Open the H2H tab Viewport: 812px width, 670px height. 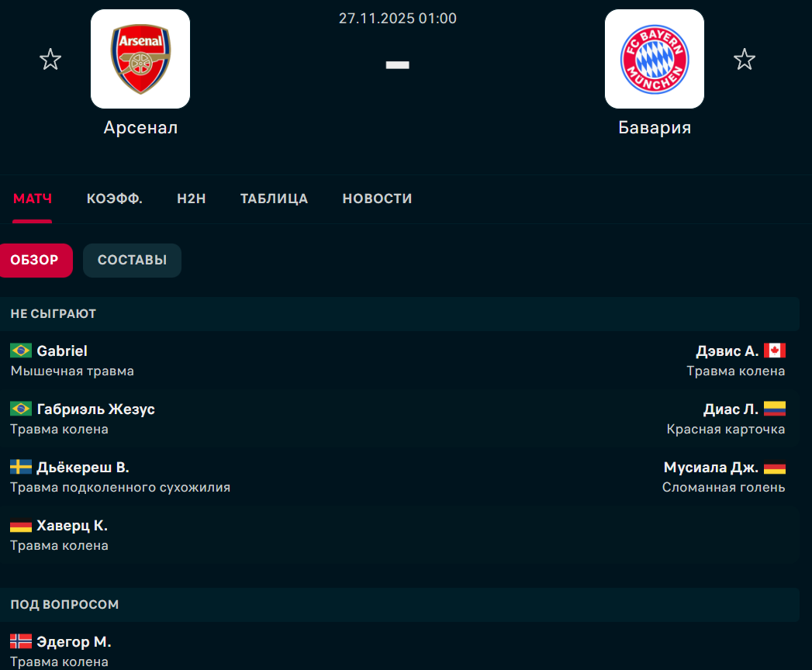point(192,199)
